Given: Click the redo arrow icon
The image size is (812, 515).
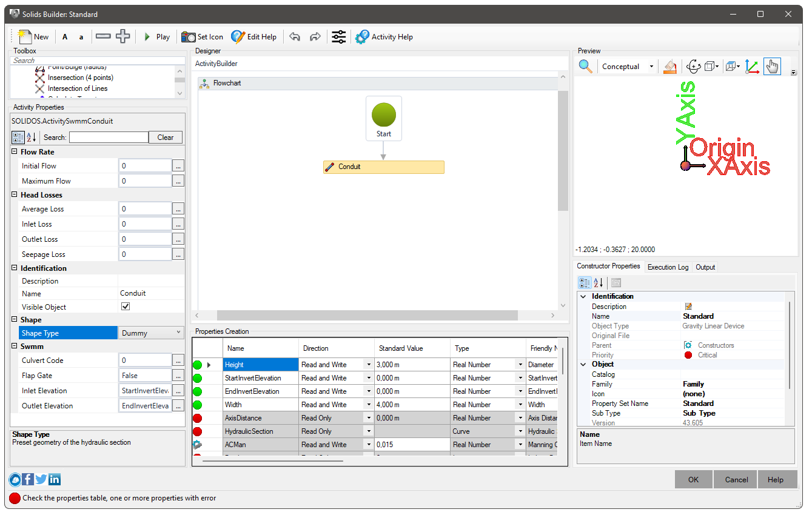Looking at the screenshot, I should click(315, 37).
